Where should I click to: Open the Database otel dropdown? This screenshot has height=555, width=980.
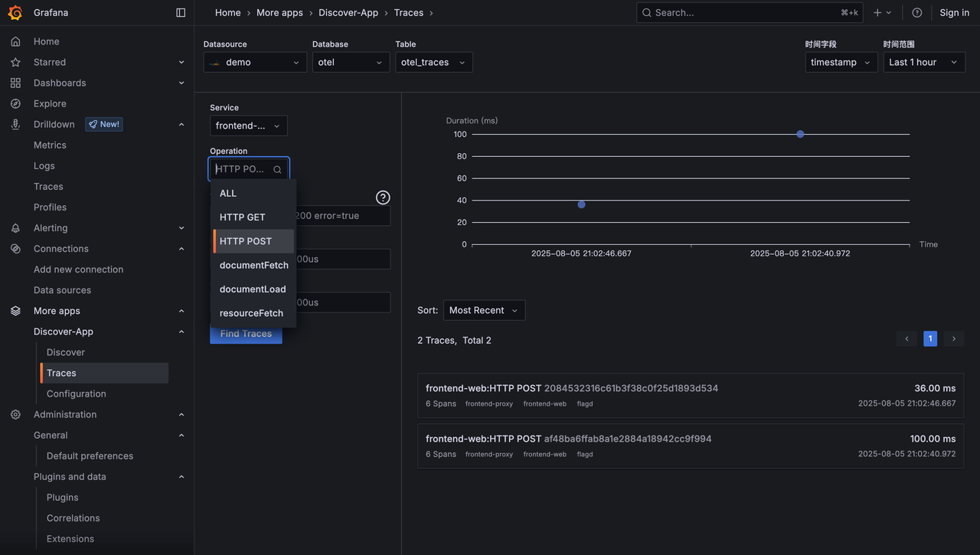click(x=351, y=62)
